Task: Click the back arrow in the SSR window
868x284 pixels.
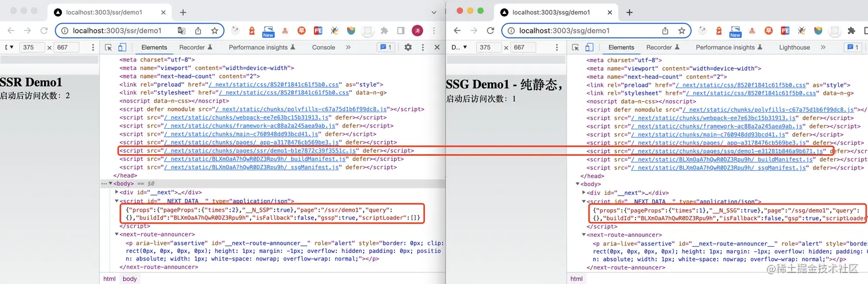Action: tap(11, 30)
